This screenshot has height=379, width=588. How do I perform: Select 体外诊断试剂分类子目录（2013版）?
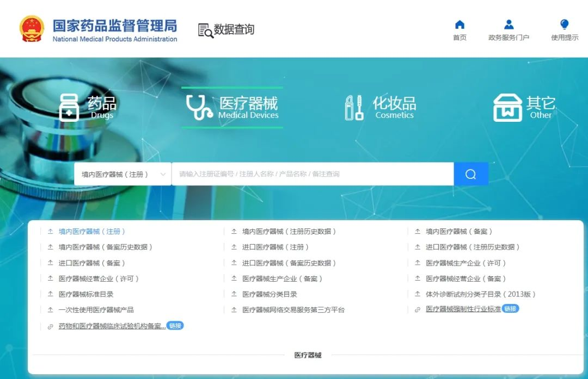480,294
